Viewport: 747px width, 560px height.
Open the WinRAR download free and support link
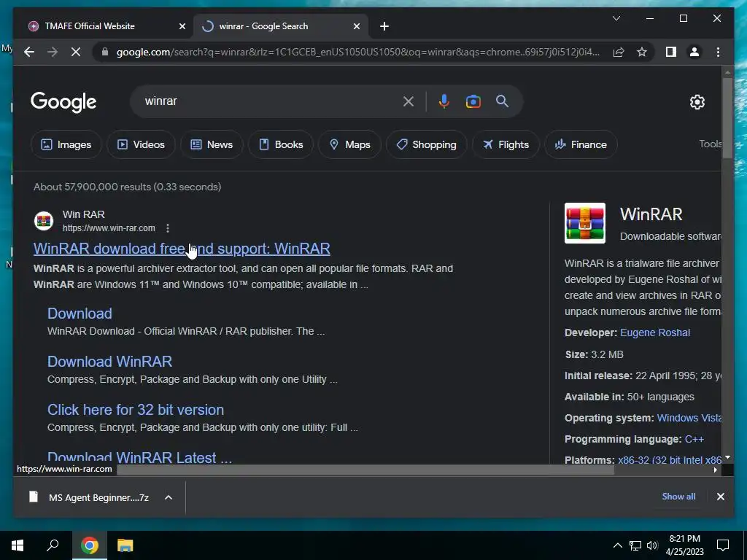[x=182, y=249]
